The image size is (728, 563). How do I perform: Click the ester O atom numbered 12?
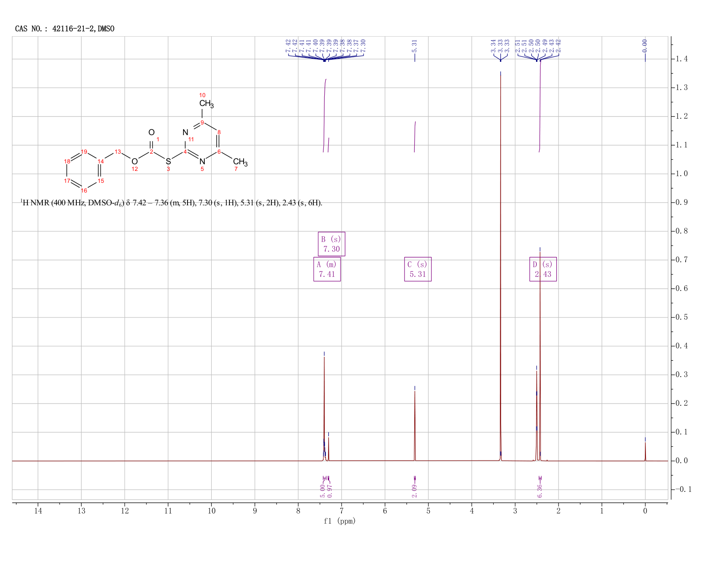[135, 162]
